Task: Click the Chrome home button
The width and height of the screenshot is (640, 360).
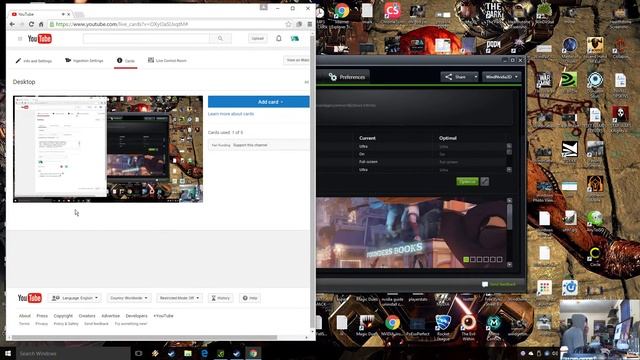Action: click(41, 24)
